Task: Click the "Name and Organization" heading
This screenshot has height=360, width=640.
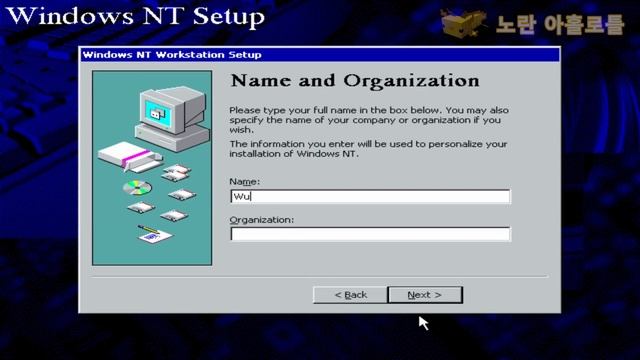Action: [355, 81]
